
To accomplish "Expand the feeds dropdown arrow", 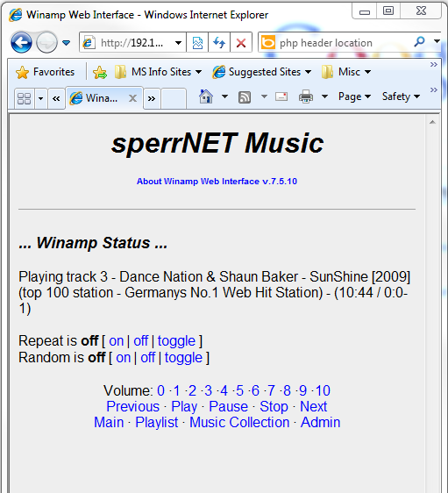I will tap(264, 96).
